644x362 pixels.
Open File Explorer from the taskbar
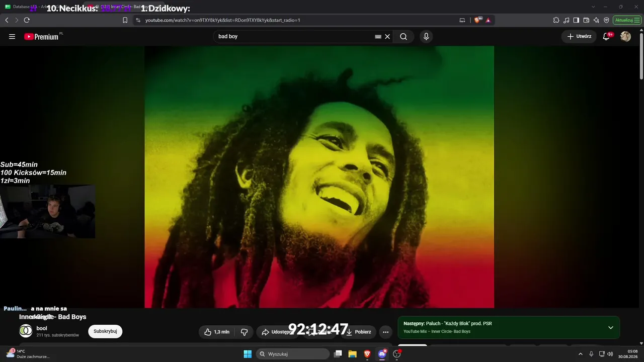[353, 354]
